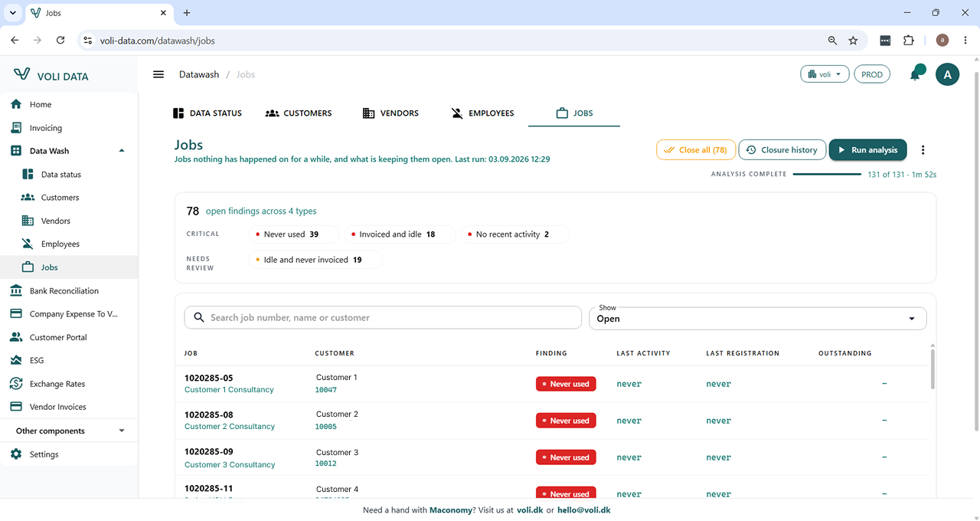Collapse the Data Wash sidebar section
The height and width of the screenshot is (521, 980).
[122, 151]
